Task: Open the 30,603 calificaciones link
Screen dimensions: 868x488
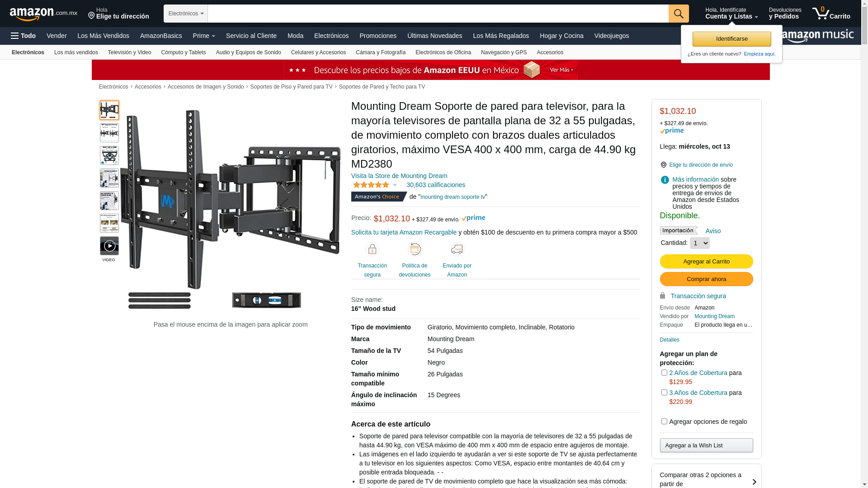Action: (x=435, y=185)
